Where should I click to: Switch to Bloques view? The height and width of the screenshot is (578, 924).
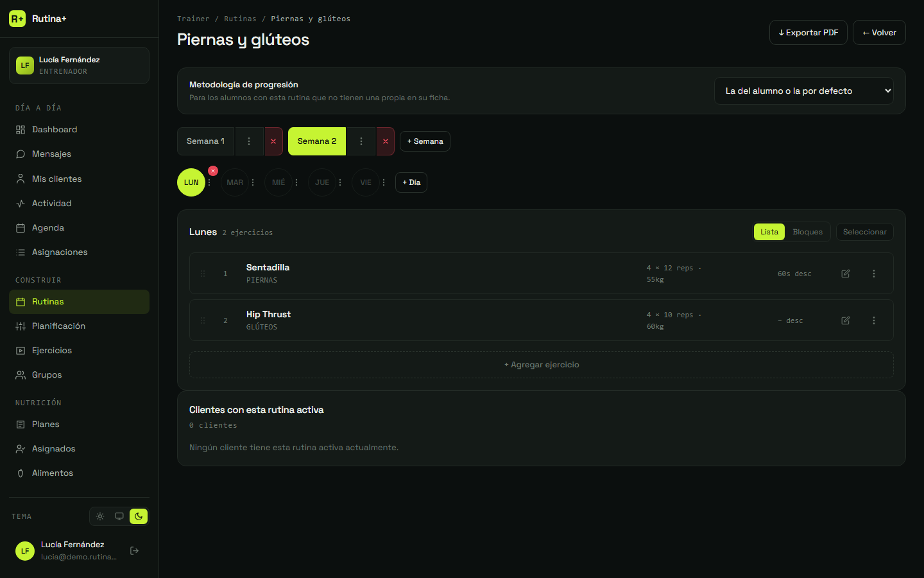pyautogui.click(x=807, y=232)
